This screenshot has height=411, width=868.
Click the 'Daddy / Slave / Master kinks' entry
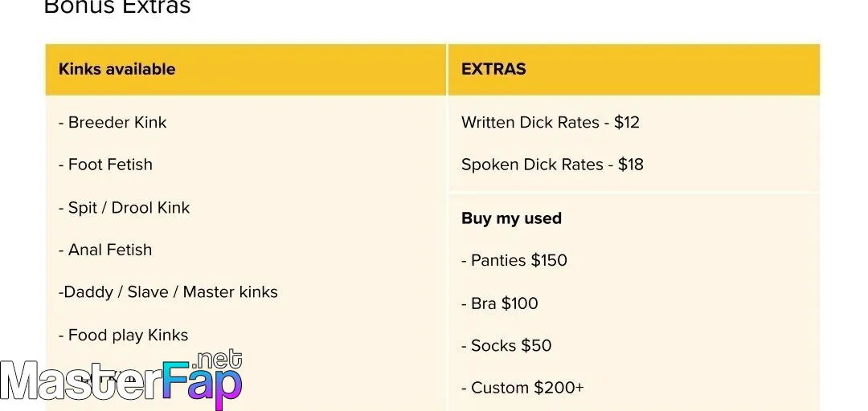pyautogui.click(x=168, y=292)
